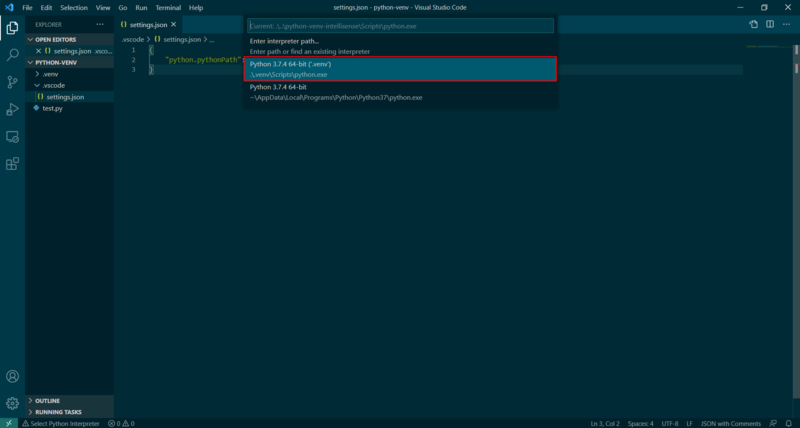Open the Selection menu

point(74,8)
